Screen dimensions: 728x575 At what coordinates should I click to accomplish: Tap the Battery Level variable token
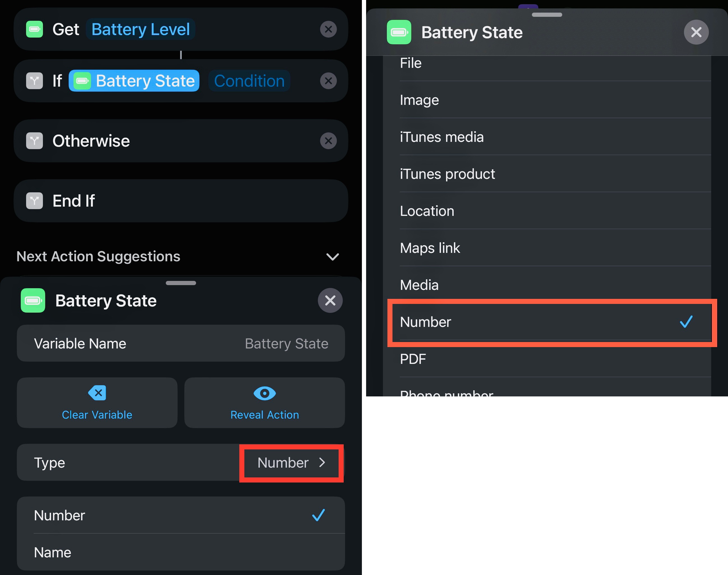(x=141, y=29)
